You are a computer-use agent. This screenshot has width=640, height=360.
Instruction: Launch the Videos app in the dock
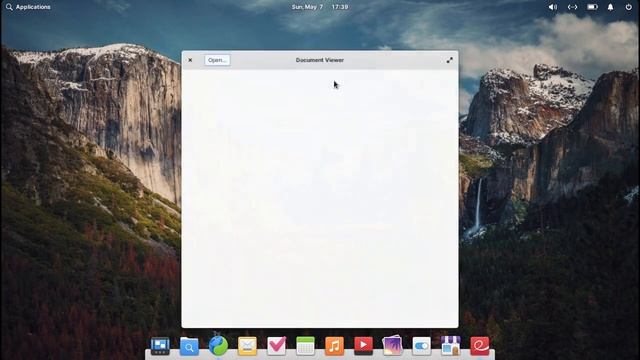pos(363,346)
